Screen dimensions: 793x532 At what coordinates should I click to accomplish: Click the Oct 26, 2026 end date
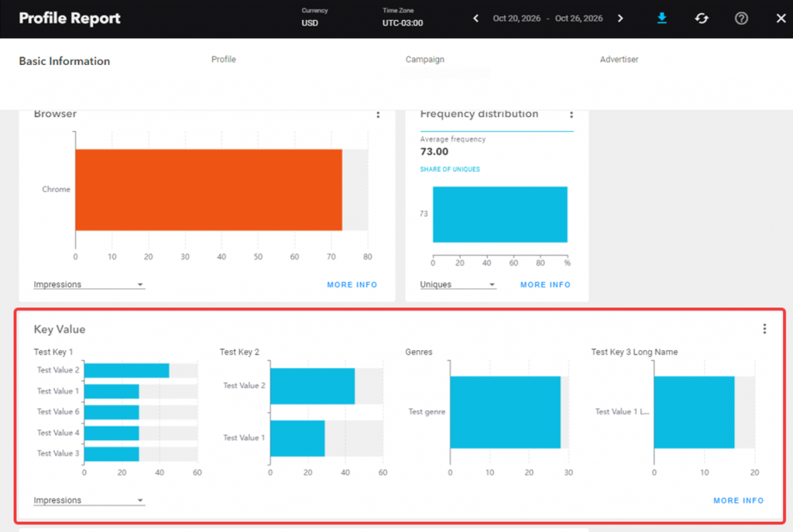point(578,19)
